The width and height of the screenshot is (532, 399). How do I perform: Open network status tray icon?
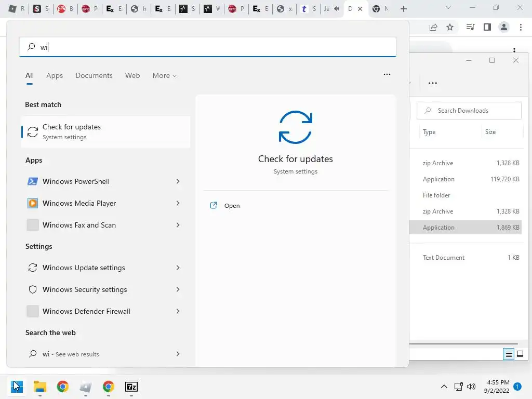[459, 387]
